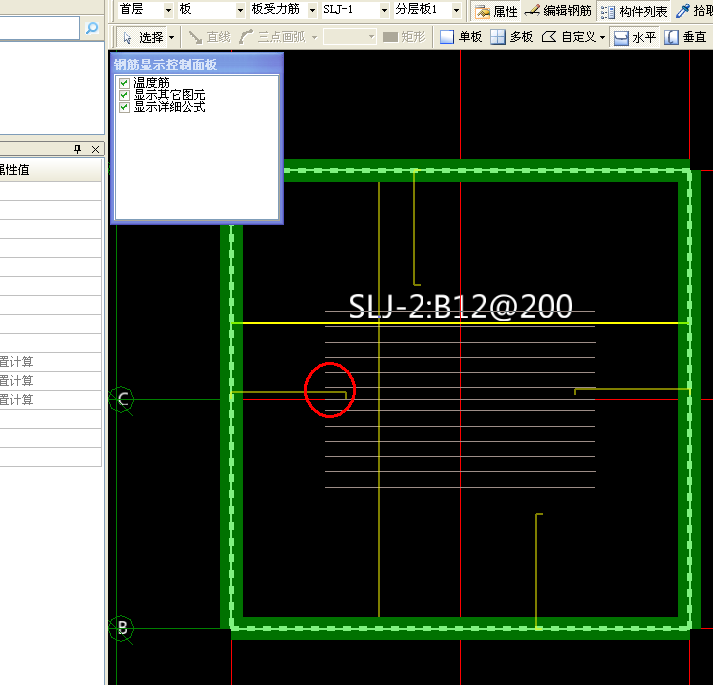
Task: Expand the 自定义 dropdown arrow
Action: tap(603, 37)
